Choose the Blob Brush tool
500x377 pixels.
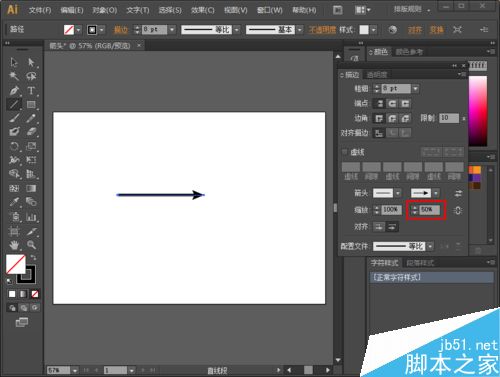(14, 132)
